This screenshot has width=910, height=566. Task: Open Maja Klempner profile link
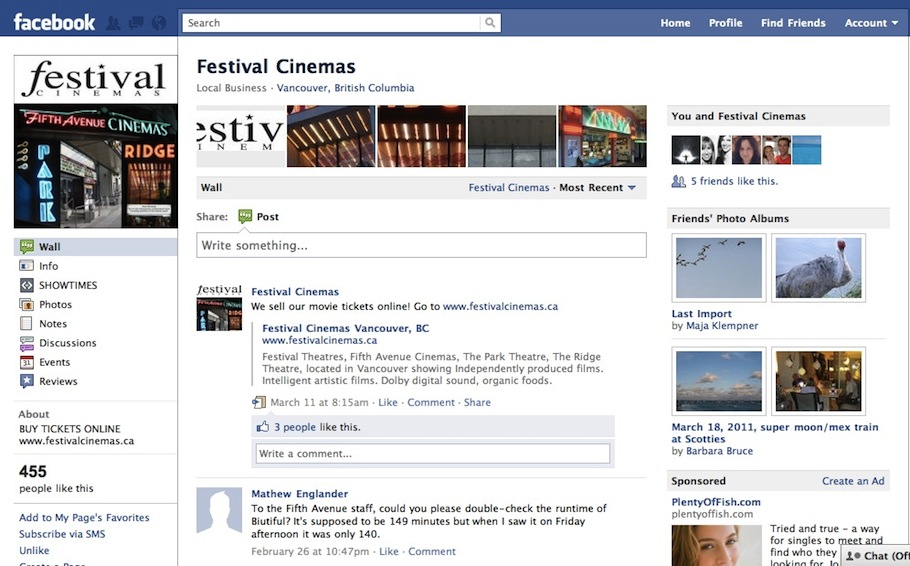(722, 326)
